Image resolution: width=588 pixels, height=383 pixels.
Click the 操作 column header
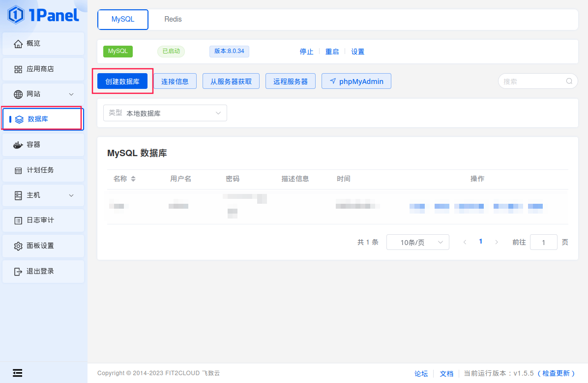click(x=477, y=179)
